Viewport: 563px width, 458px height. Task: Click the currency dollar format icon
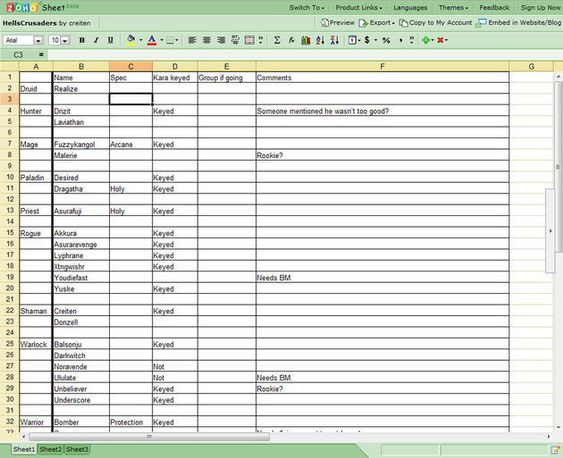367,40
